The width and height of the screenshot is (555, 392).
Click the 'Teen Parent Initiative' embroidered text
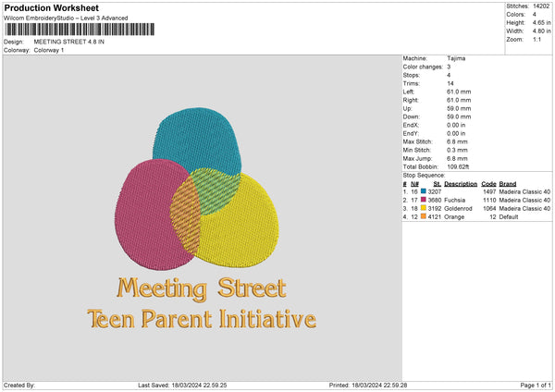202,319
